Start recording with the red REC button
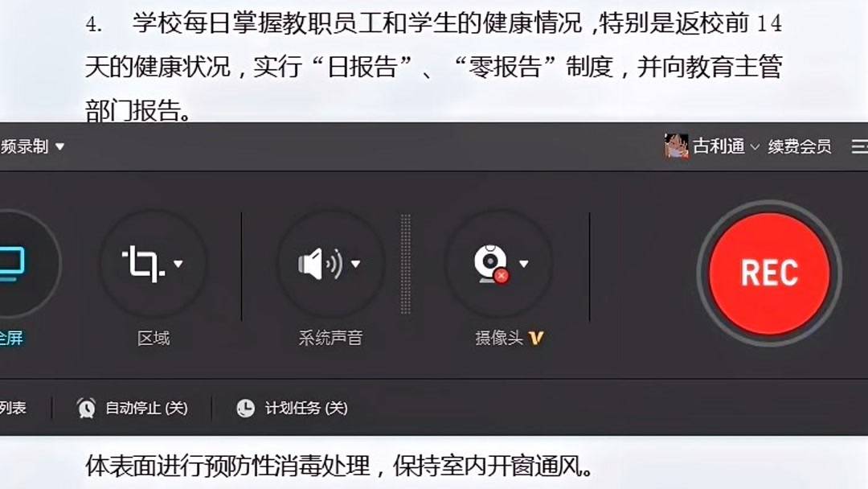Screen dimensions: 868x489 (x=769, y=273)
